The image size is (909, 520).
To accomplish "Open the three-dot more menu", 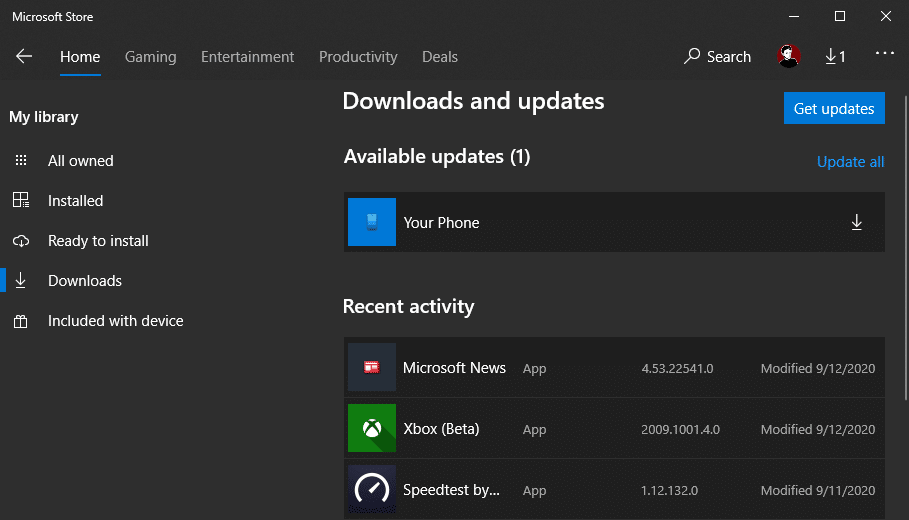I will 885,53.
